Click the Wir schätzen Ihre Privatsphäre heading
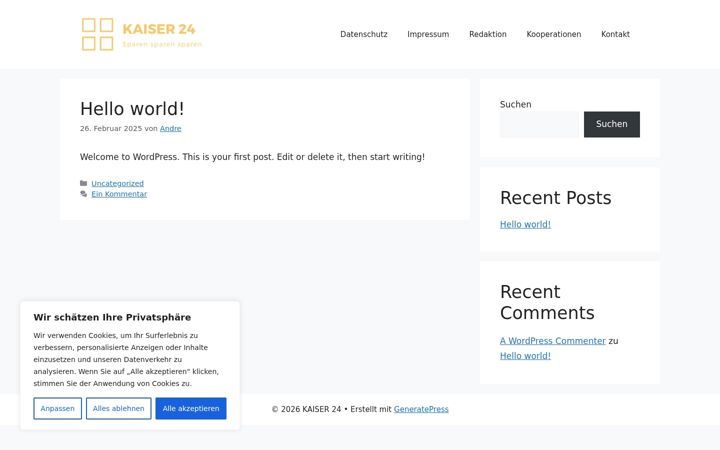720x450 pixels. [112, 317]
